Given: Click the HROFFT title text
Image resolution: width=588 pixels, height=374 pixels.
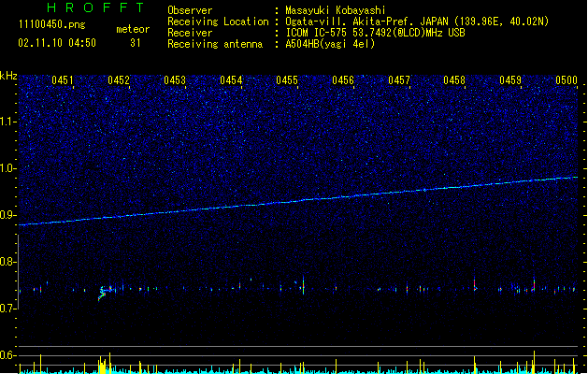Looking at the screenshot, I should (x=95, y=7).
